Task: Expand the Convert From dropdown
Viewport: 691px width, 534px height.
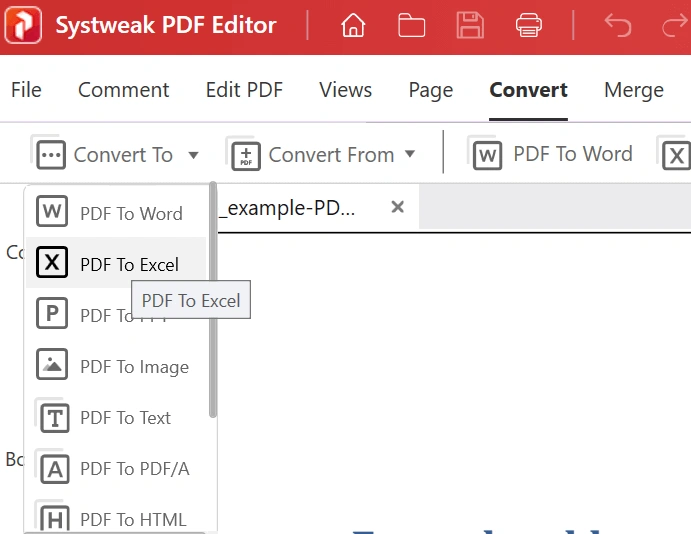Action: click(322, 155)
